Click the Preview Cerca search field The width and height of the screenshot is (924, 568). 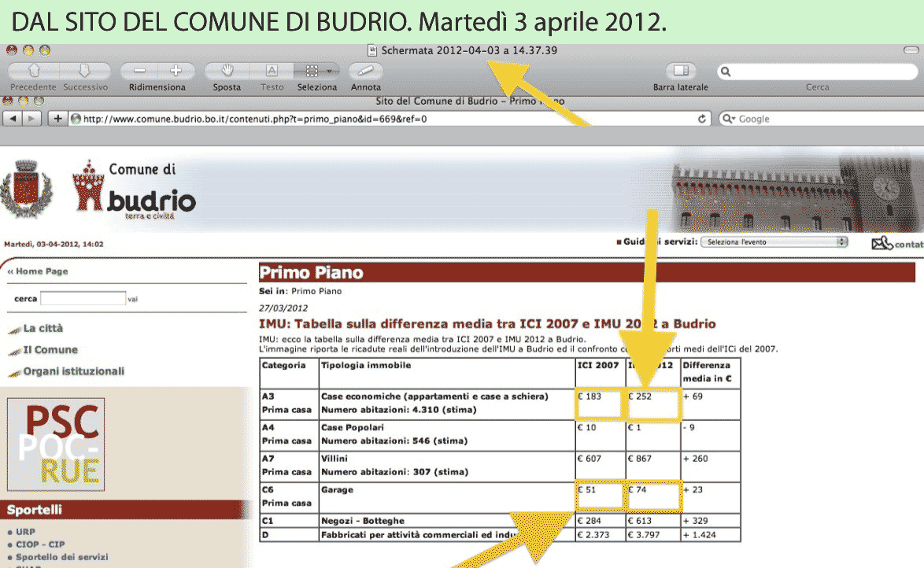point(817,72)
